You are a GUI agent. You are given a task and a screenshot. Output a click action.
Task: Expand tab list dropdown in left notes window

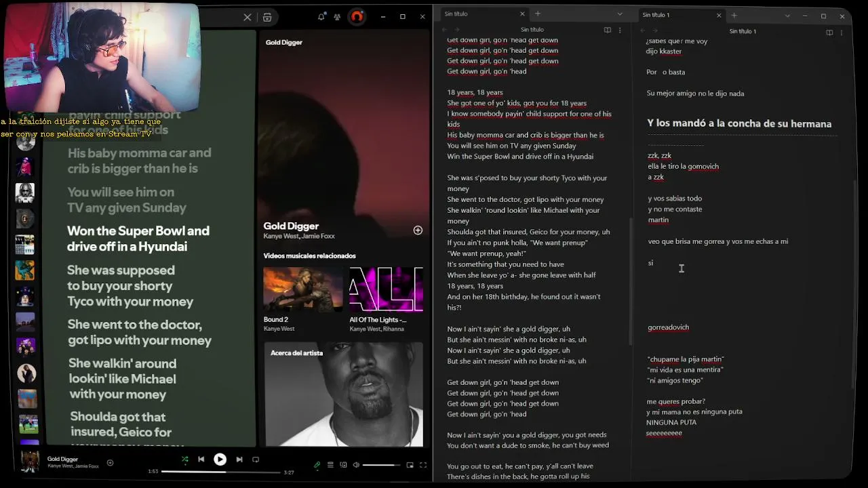[x=619, y=14]
